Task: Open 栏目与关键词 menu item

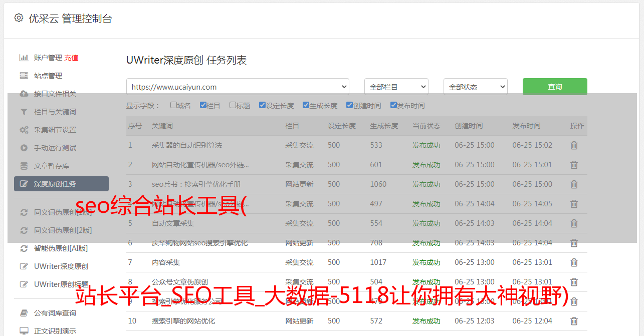Action: [55, 112]
